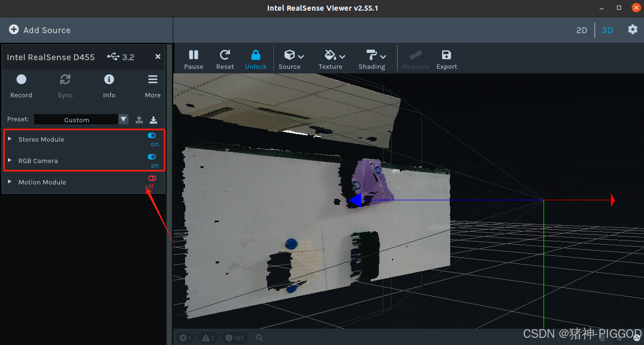
Task: Open the Preset Custom dropdown
Action: pos(82,119)
